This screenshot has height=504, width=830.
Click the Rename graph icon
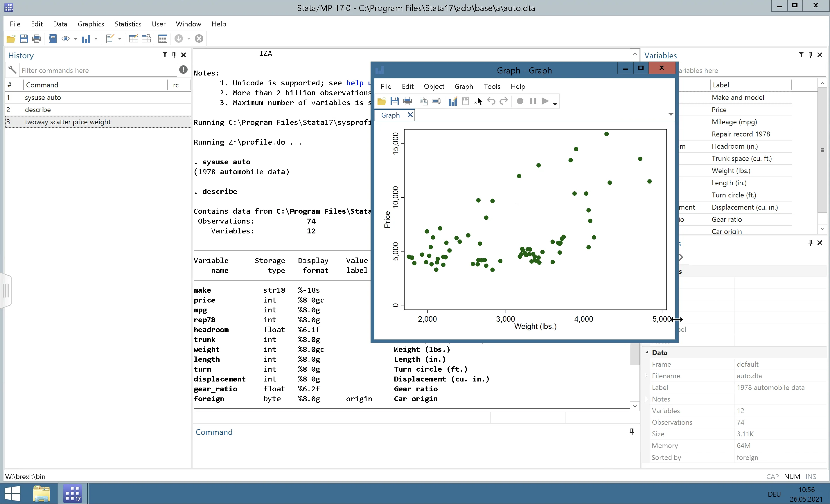(x=436, y=101)
